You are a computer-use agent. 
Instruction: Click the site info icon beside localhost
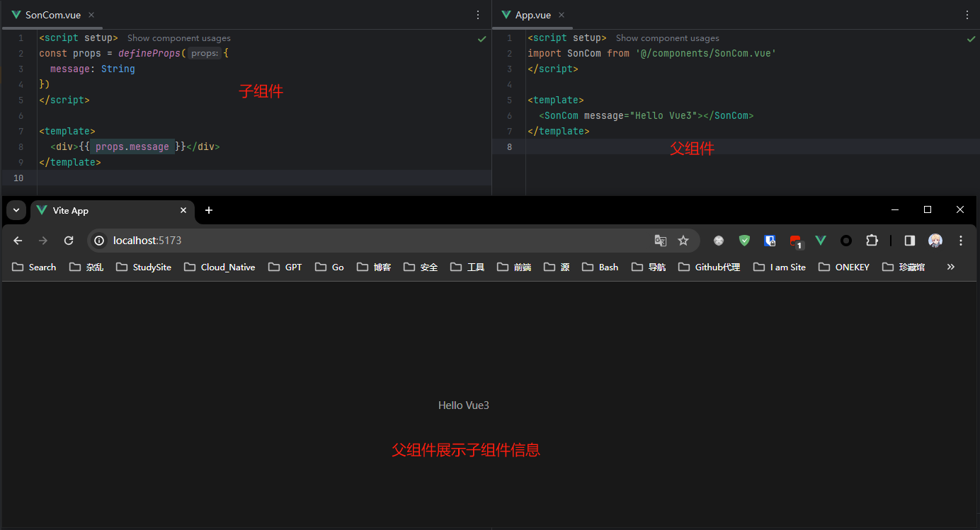(x=100, y=241)
